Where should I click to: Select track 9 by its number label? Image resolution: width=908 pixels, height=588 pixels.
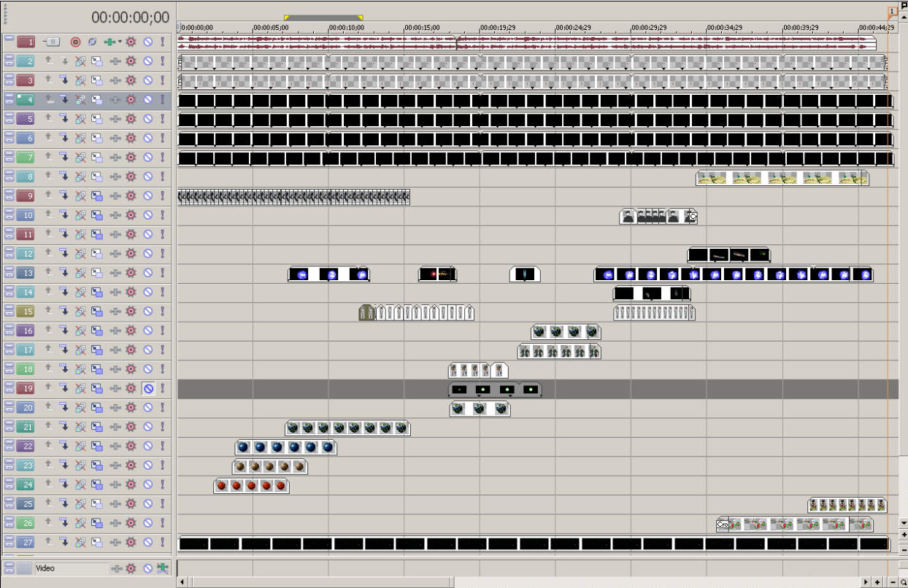[26, 196]
